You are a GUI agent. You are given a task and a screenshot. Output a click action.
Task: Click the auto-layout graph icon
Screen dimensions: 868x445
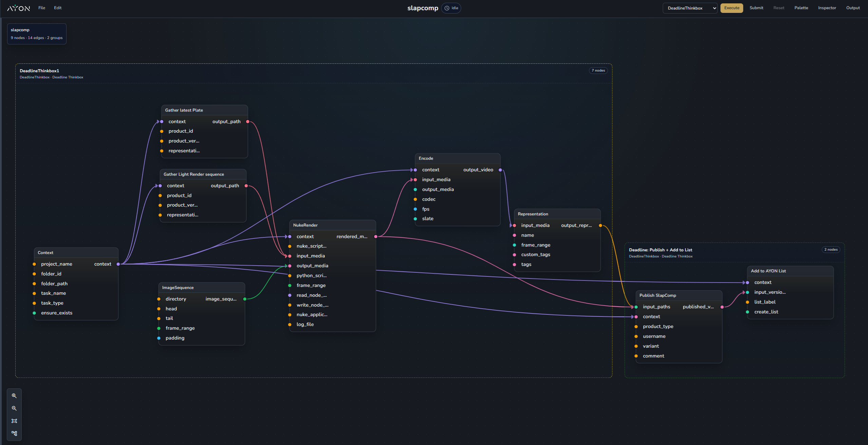(x=14, y=433)
